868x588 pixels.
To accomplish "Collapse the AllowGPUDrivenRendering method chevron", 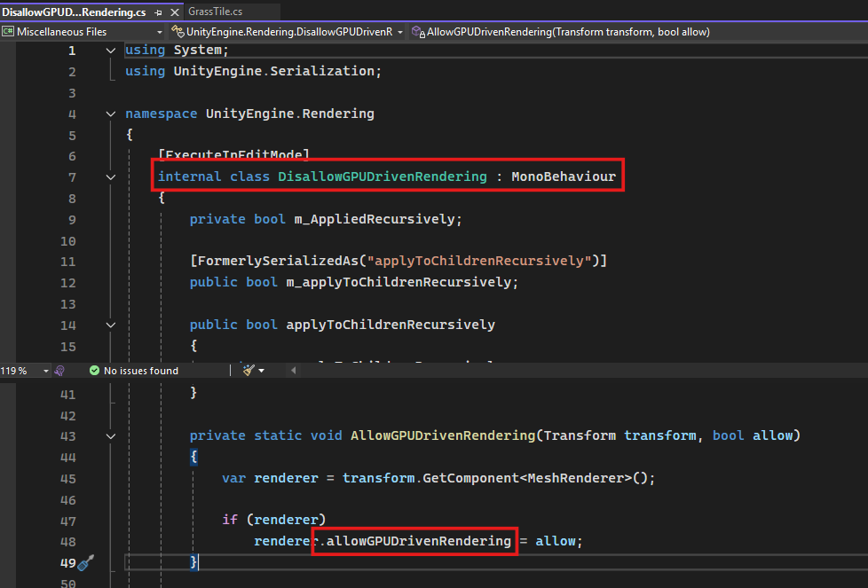I will click(x=110, y=435).
